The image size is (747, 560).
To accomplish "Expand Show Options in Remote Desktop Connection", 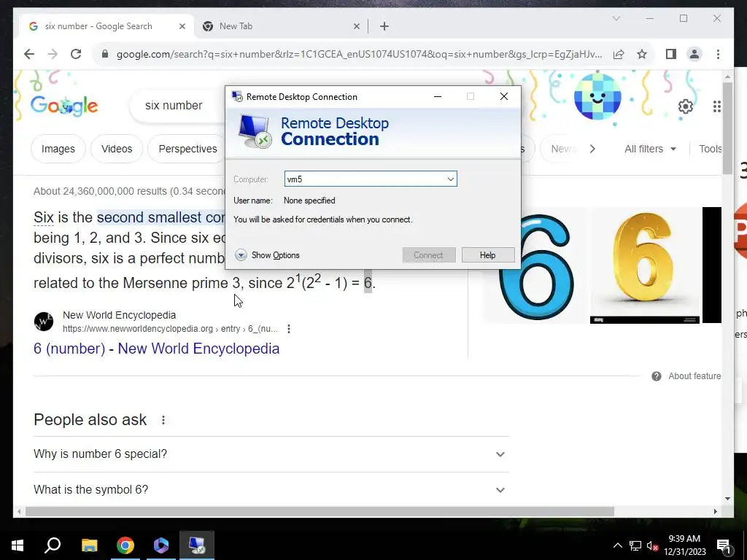I will tap(267, 255).
